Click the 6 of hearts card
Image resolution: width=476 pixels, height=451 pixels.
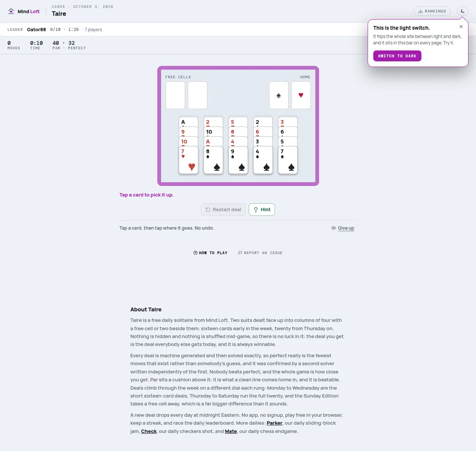[x=263, y=131]
